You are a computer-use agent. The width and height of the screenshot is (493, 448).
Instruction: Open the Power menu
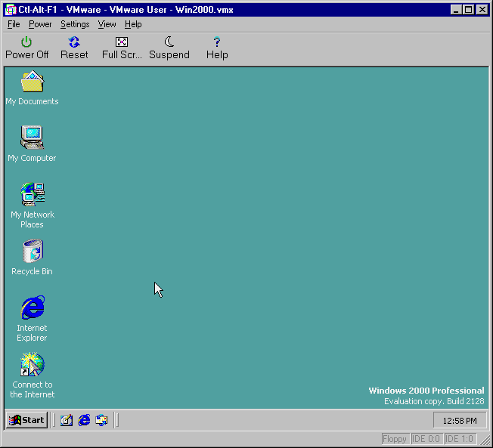(x=40, y=24)
